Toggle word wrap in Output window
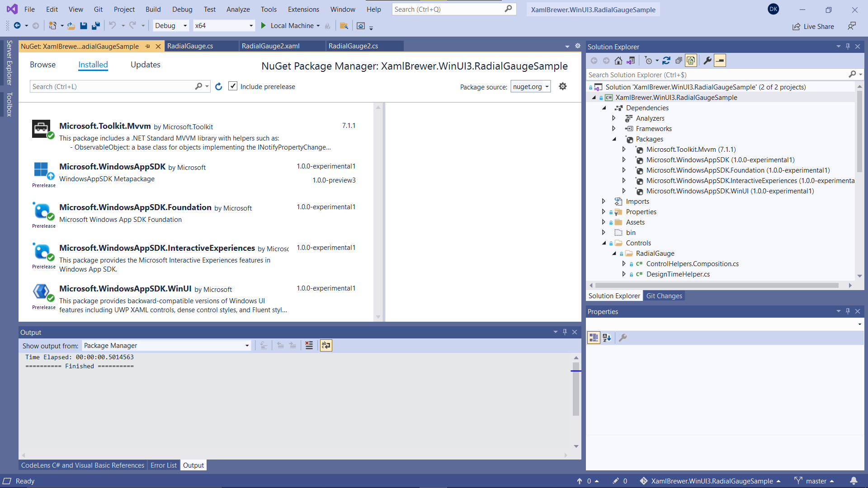 coord(326,346)
